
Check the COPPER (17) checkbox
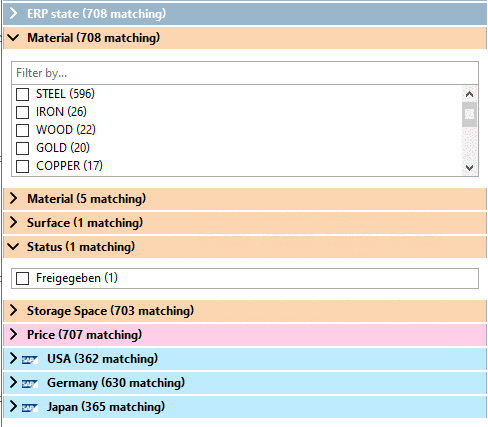pos(22,166)
